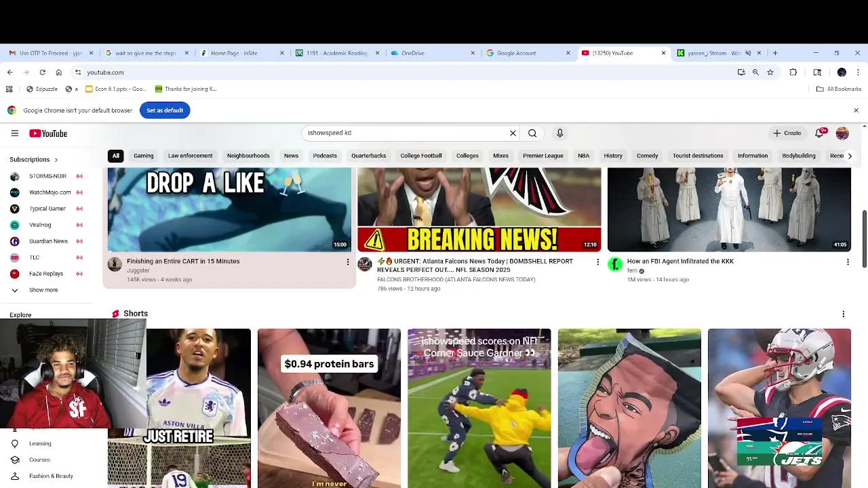868x488 pixels.
Task: Open new Chrome tab
Action: [774, 53]
